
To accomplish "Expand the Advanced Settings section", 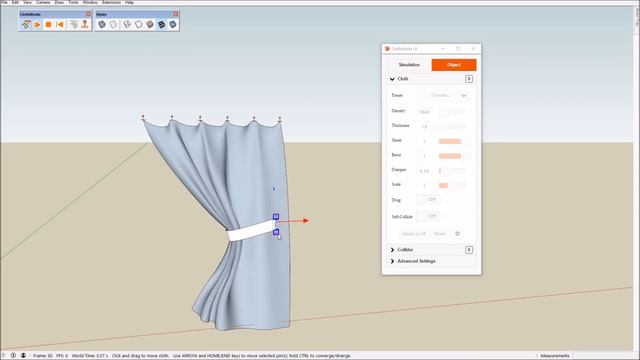I will pos(392,261).
